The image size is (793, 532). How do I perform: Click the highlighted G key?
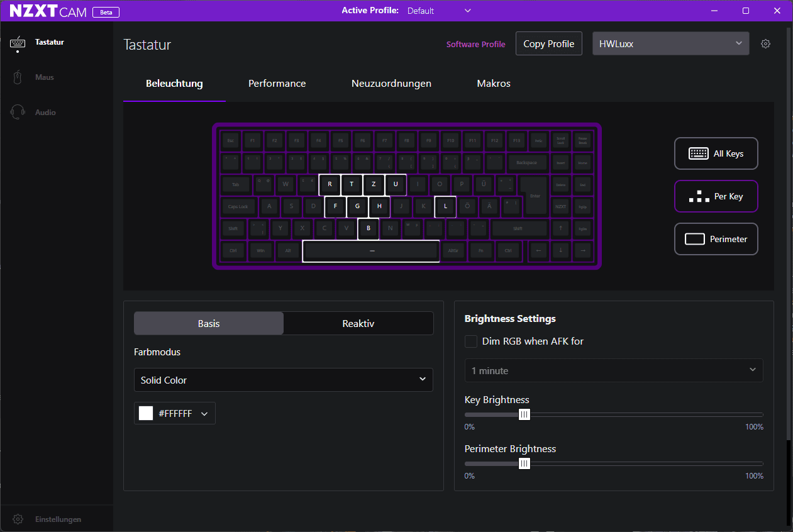tap(357, 206)
